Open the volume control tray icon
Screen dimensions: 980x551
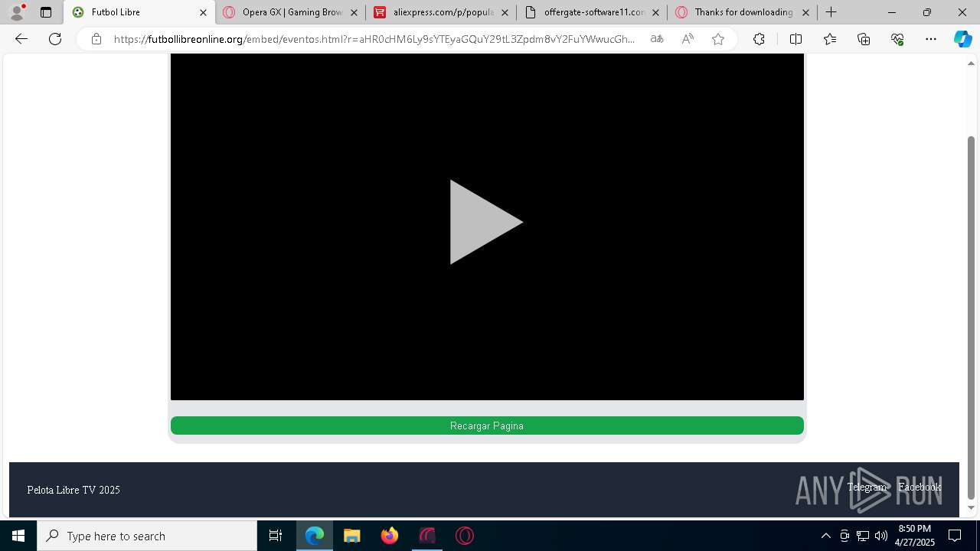coord(880,536)
